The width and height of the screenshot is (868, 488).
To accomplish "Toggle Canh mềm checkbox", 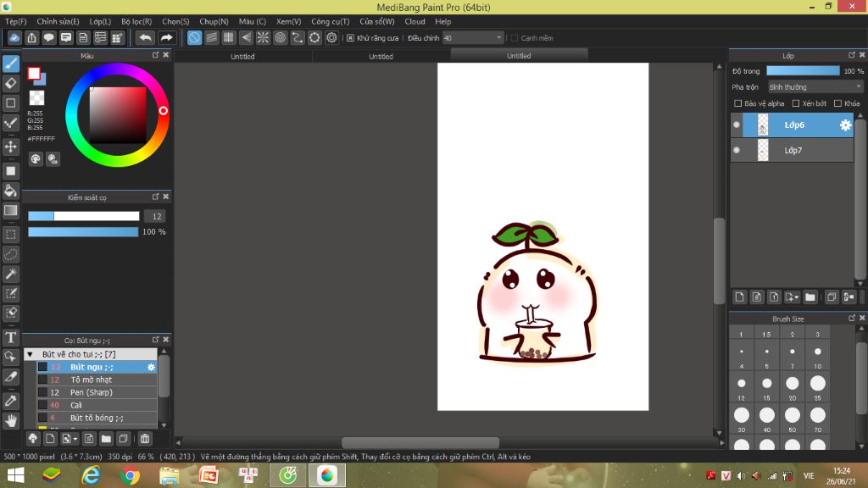I will click(x=515, y=38).
